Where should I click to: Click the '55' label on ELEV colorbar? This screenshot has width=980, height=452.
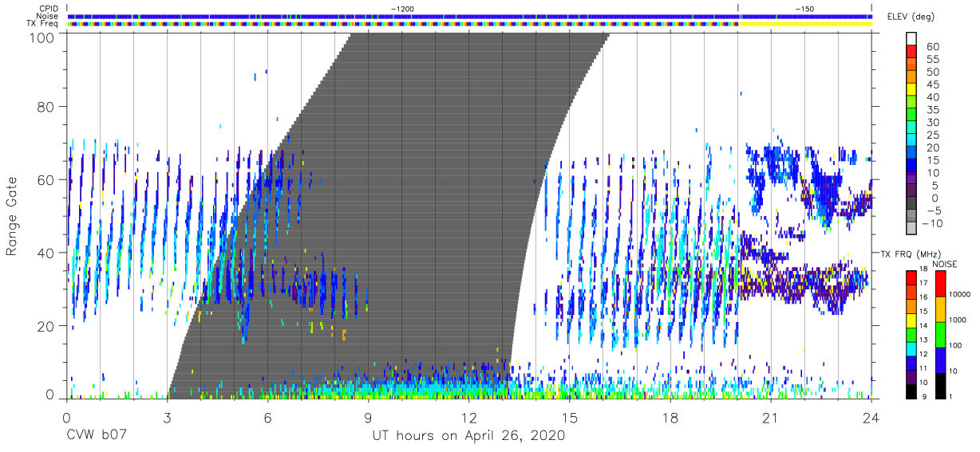[933, 59]
